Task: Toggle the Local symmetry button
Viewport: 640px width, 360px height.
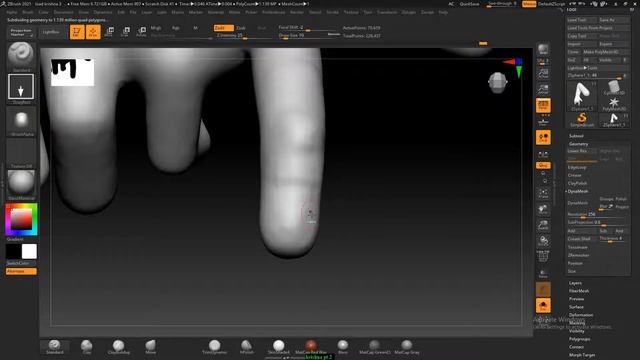Action: (543, 138)
